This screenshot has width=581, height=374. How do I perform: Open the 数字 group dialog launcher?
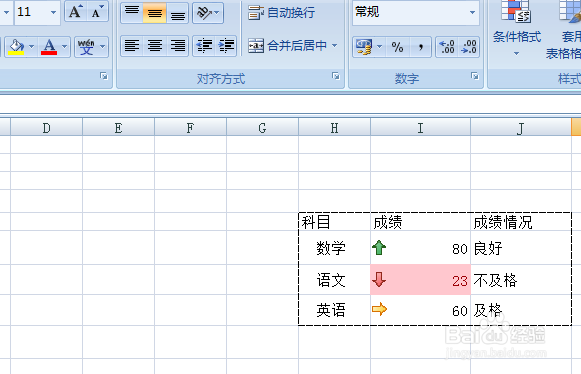475,76
